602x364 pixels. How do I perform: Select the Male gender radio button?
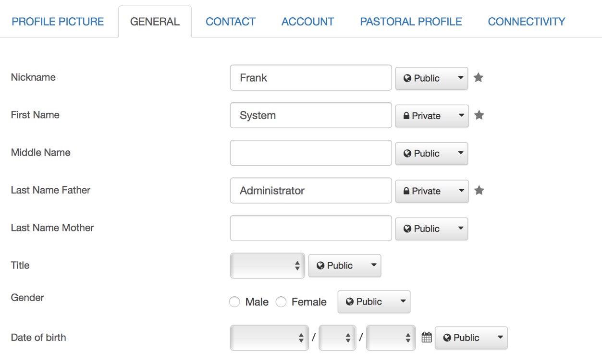click(x=234, y=302)
